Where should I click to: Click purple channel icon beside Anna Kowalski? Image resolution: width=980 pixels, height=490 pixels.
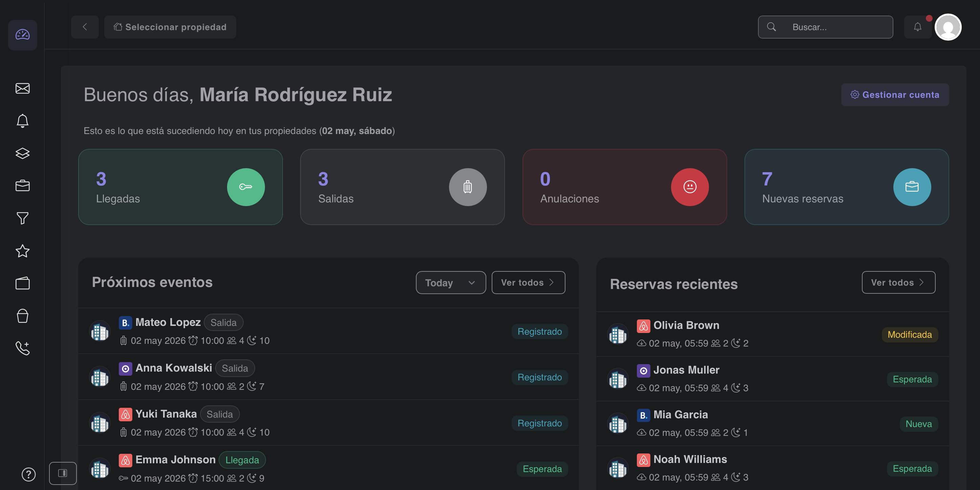coord(125,369)
